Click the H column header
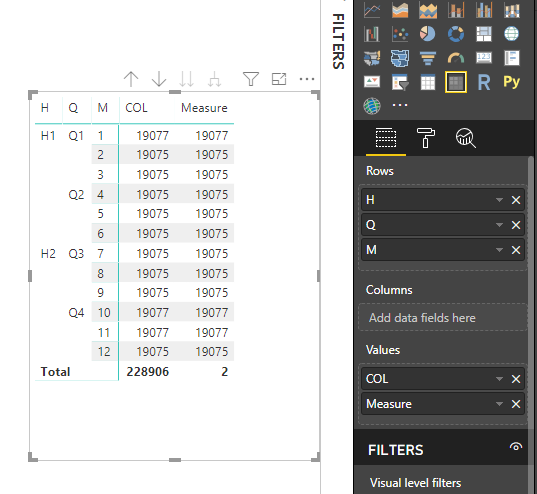Image resolution: width=537 pixels, height=494 pixels. click(x=45, y=108)
